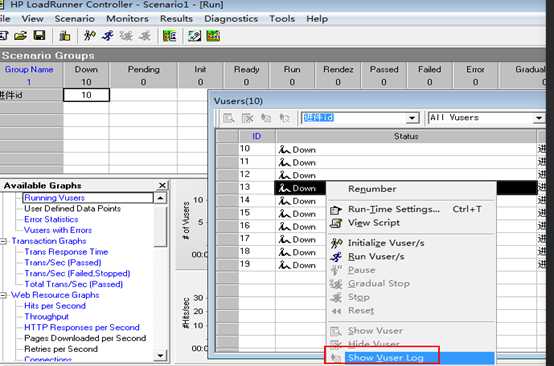Click disabled Gradual Stop context menu entry
Viewport: 554px width, 366px height.
tap(411, 284)
